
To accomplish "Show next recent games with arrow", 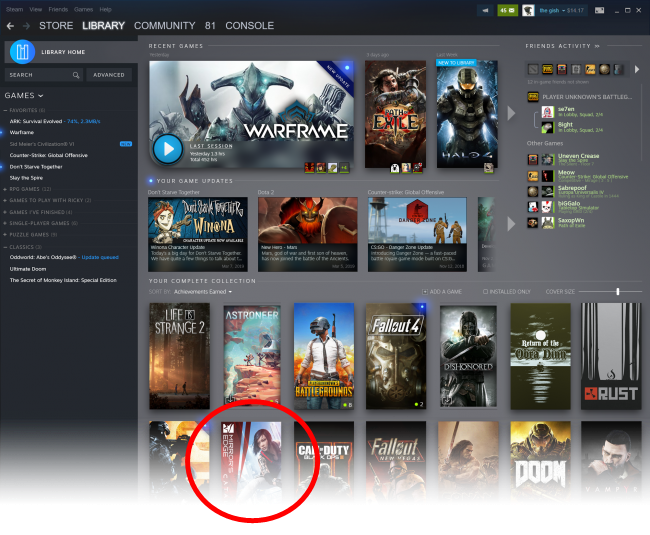I will (x=511, y=113).
